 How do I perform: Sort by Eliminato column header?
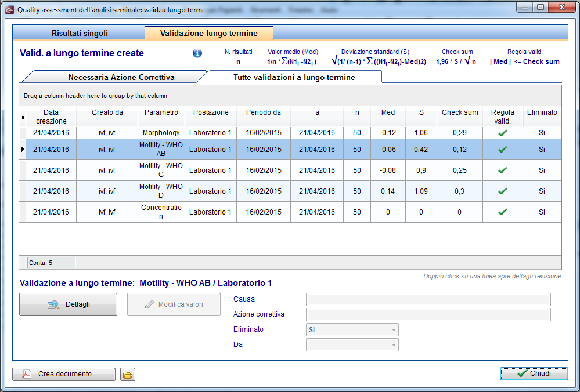[542, 117]
